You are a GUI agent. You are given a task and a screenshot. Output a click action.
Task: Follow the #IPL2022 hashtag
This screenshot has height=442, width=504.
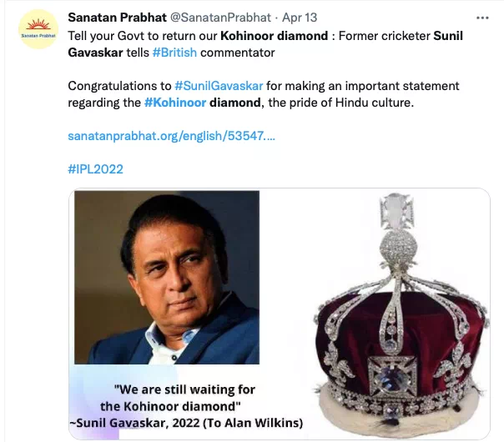tap(95, 169)
